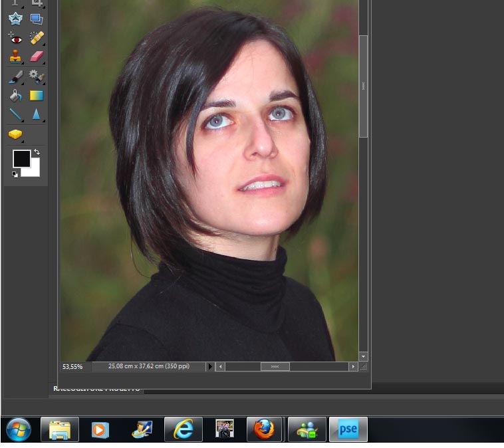Select the Gradient tool

[37, 96]
